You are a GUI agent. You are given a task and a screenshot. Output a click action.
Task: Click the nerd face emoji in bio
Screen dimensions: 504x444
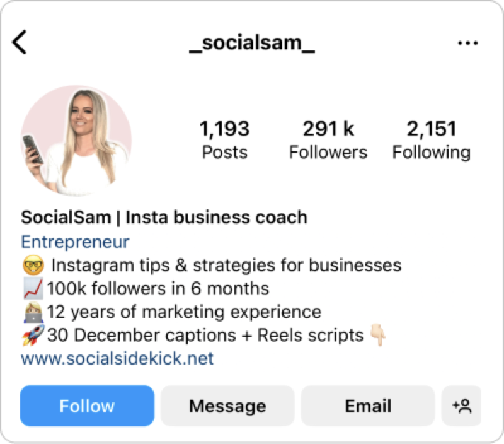[31, 265]
